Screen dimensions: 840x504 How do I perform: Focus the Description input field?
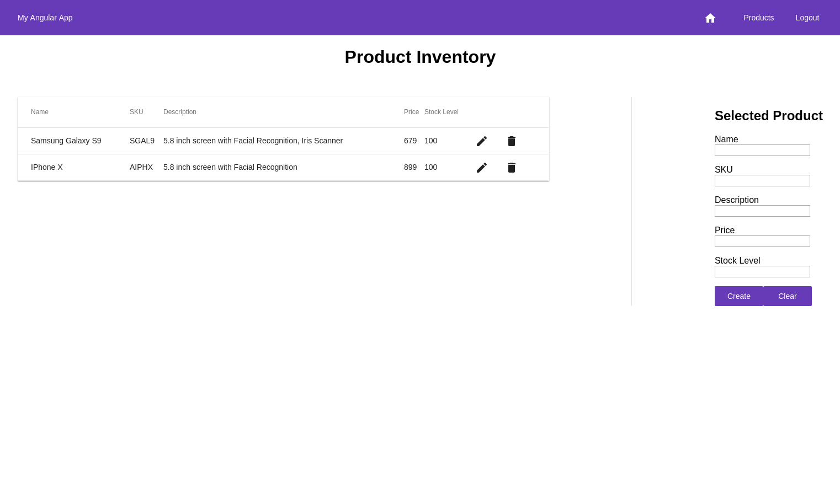762,211
